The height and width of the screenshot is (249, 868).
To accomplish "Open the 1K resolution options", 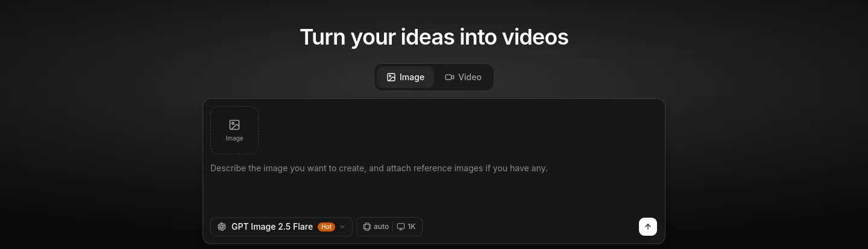I will pyautogui.click(x=406, y=227).
